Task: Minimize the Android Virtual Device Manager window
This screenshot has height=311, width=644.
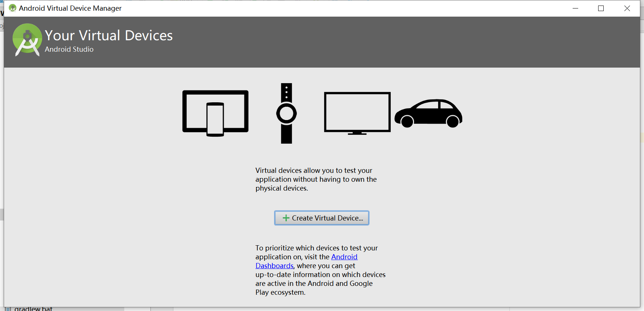Action: [x=575, y=8]
